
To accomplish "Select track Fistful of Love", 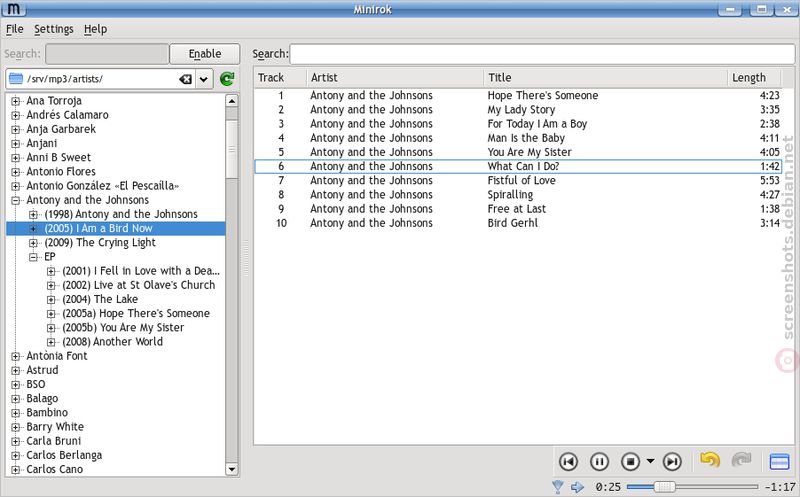I will tap(518, 181).
